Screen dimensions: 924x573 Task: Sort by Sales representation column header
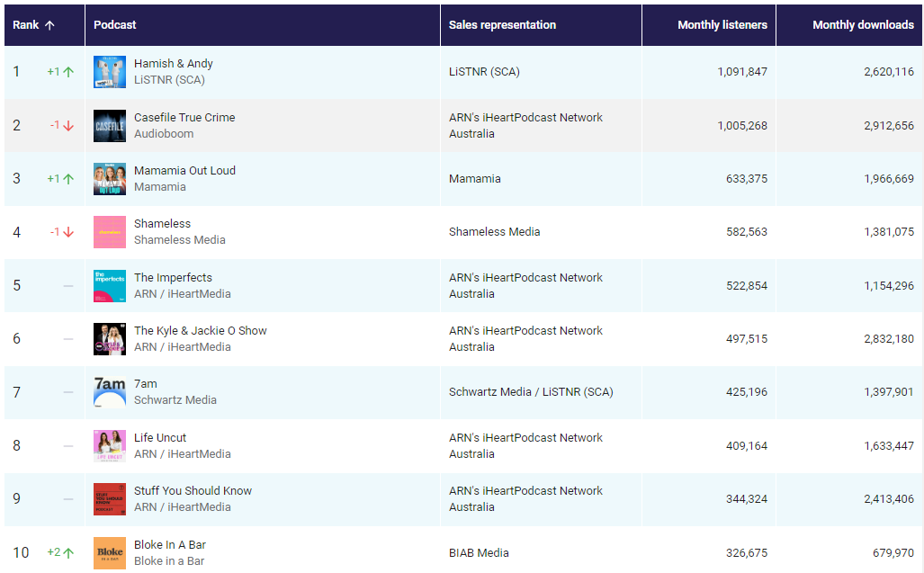pyautogui.click(x=541, y=24)
